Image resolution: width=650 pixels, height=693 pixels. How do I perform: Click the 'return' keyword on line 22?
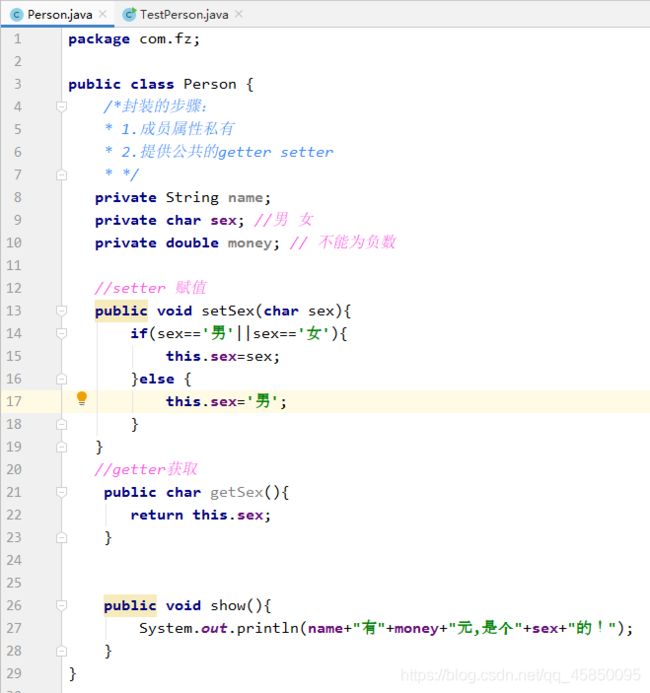point(156,515)
